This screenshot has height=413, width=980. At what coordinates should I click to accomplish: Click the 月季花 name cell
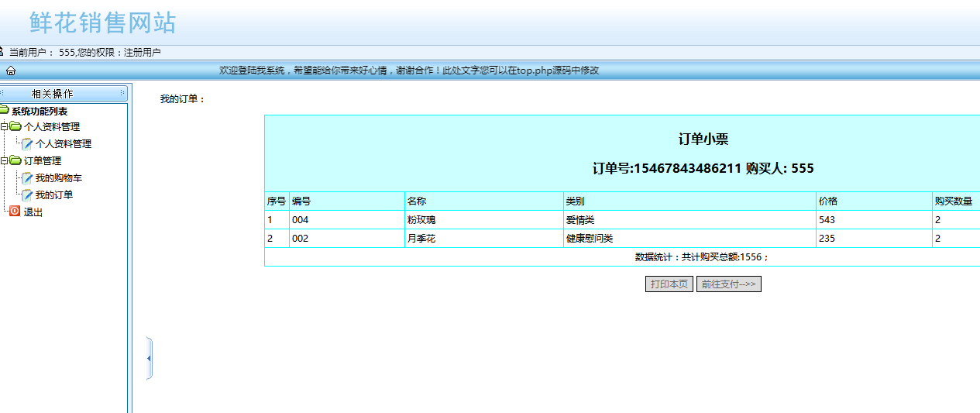pos(484,238)
